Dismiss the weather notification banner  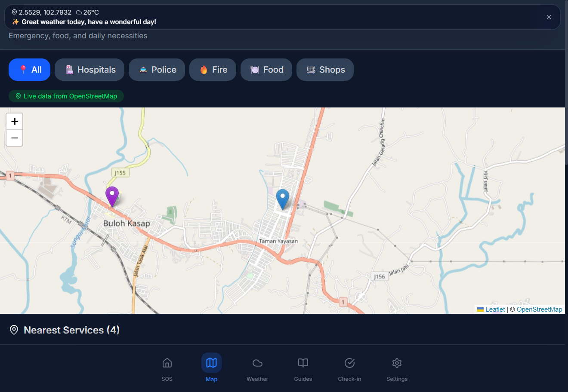coord(549,17)
